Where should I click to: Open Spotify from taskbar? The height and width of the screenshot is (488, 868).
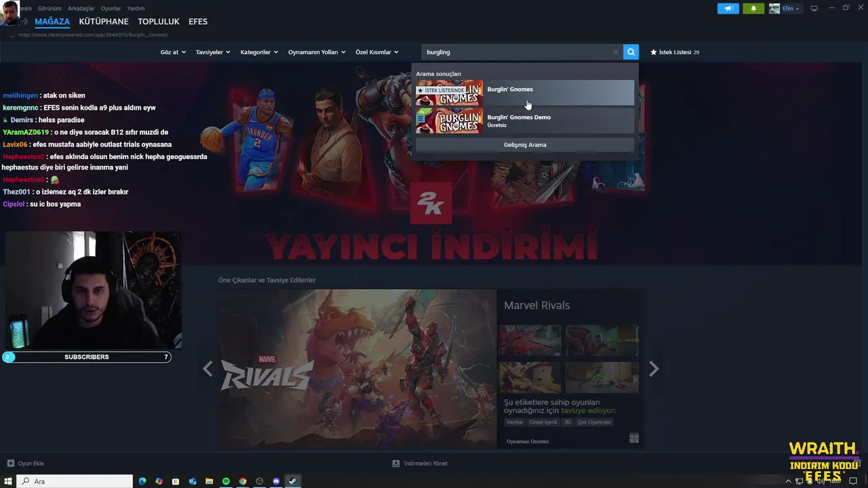[226, 481]
